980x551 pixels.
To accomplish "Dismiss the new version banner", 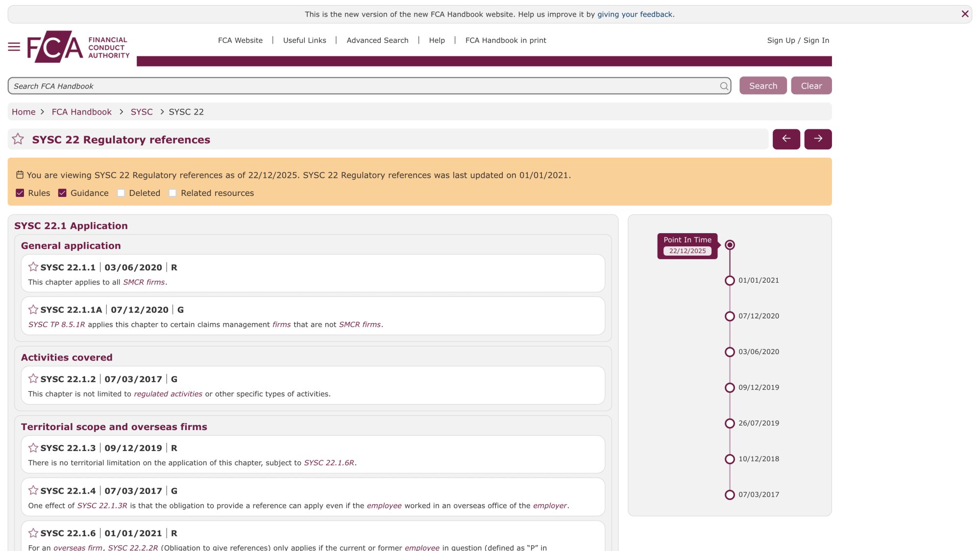I will click(x=965, y=14).
